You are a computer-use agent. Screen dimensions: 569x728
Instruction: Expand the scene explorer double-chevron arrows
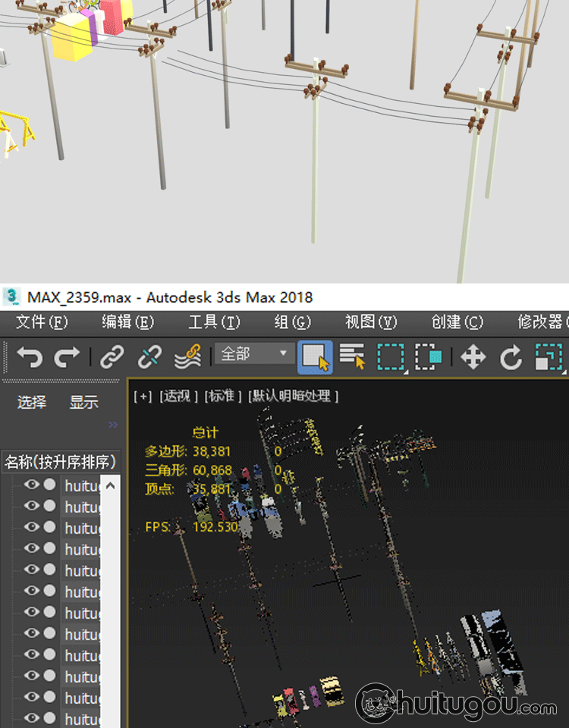tap(113, 425)
